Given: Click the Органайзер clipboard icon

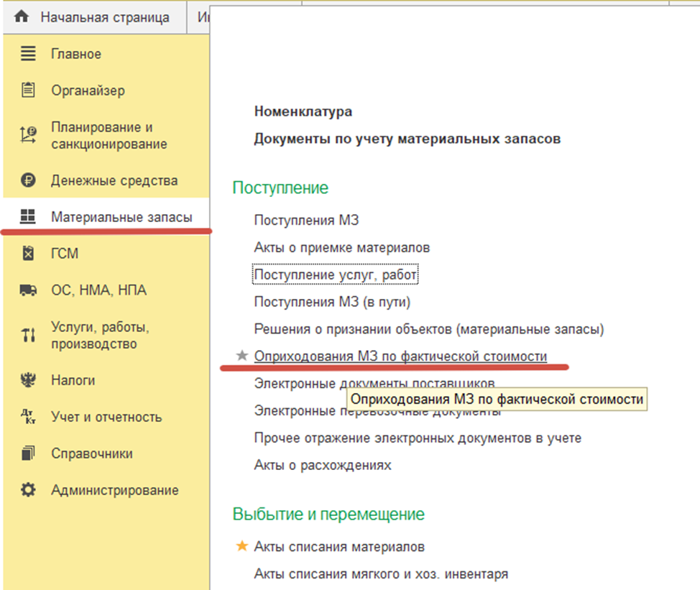Looking at the screenshot, I should tap(28, 90).
